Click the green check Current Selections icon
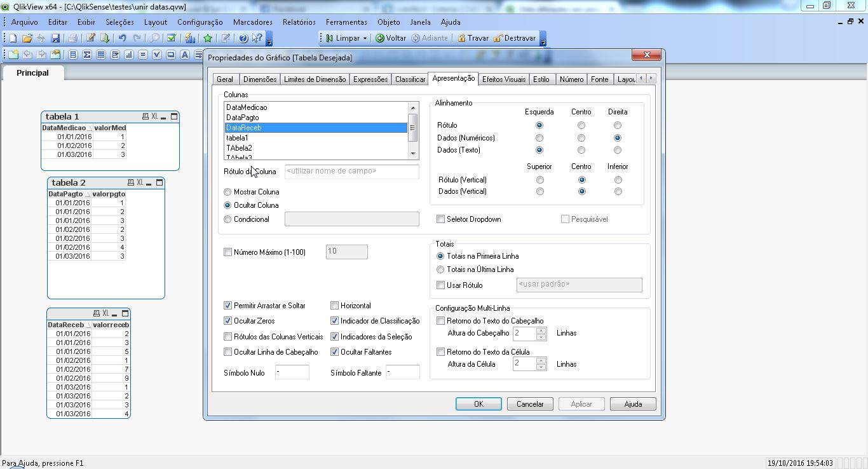 tap(172, 38)
